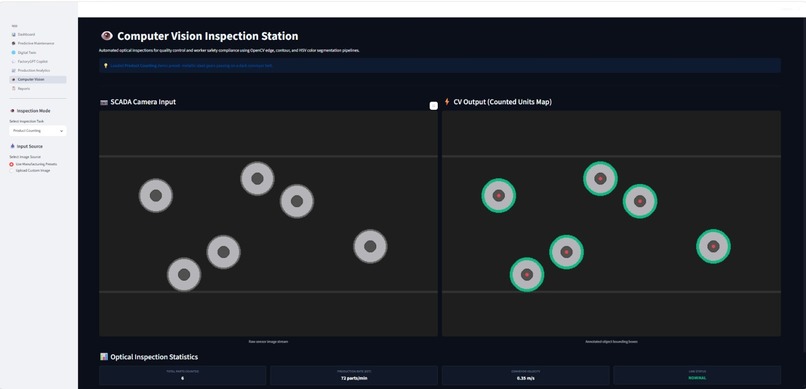Viewport: 806px width, 389px height.
Task: Click the SCADA Camera Input header icon
Action: [x=103, y=102]
